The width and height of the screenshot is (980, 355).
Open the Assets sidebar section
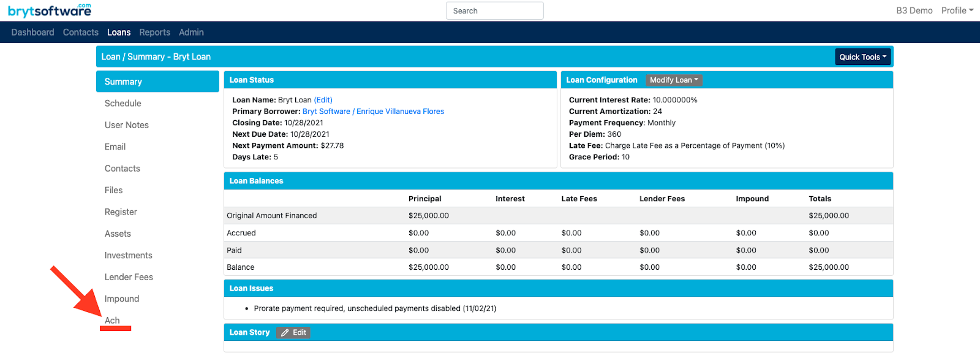pos(118,234)
